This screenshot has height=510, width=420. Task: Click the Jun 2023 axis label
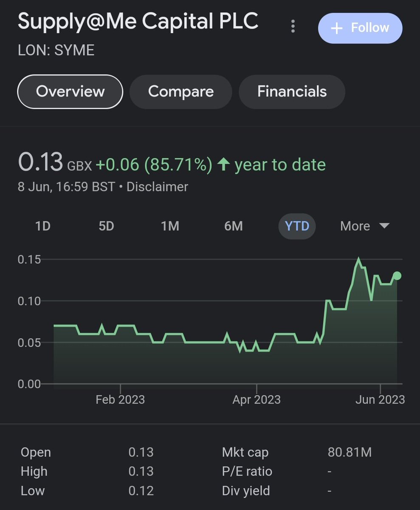[x=381, y=399]
